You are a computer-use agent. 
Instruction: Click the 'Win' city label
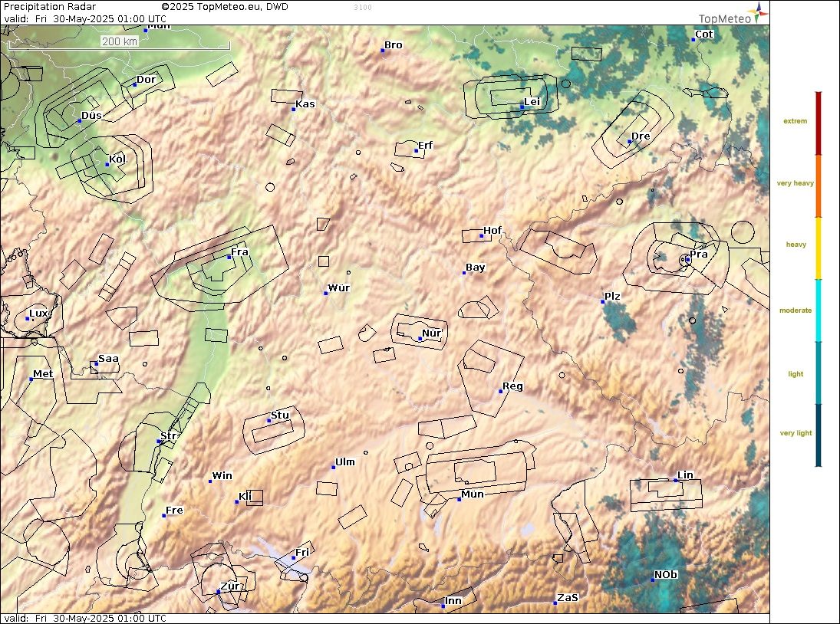pos(222,476)
